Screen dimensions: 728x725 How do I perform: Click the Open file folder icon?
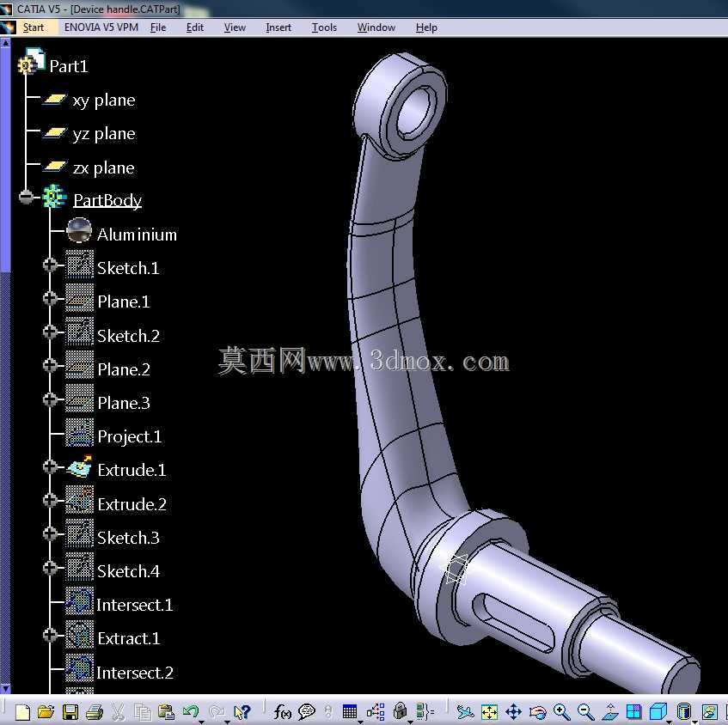coord(46,711)
